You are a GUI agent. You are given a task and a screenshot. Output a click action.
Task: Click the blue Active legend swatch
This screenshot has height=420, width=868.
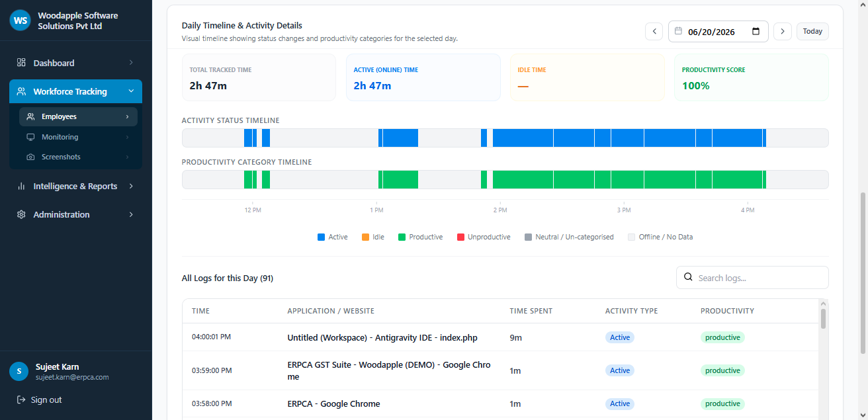pos(321,237)
